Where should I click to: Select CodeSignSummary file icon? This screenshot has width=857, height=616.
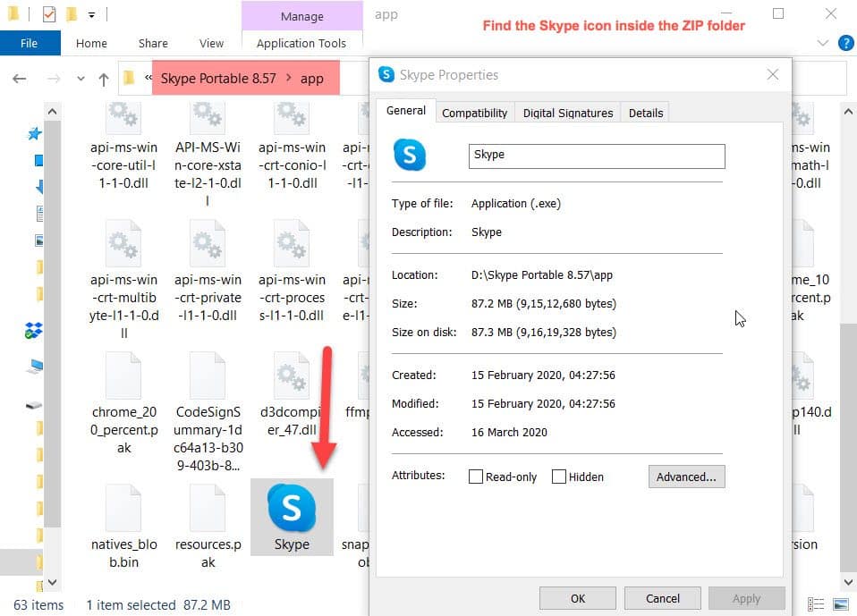[208, 376]
